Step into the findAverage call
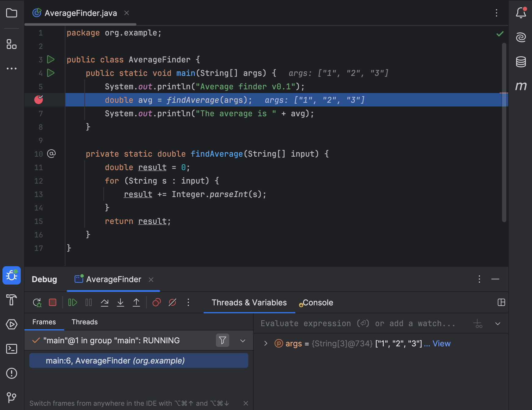Screen dimensions: 532x410 [120, 302]
